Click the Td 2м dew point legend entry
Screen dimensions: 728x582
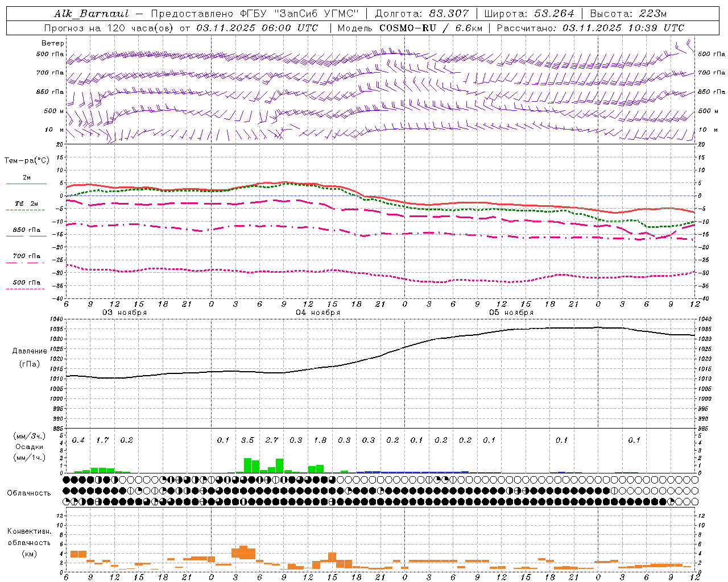click(x=27, y=203)
